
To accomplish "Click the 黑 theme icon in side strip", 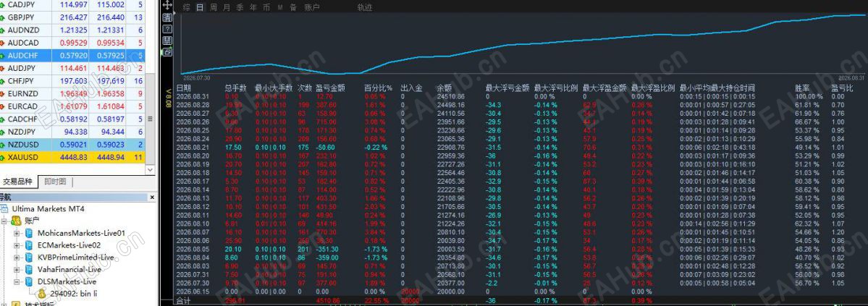I will pyautogui.click(x=167, y=41).
